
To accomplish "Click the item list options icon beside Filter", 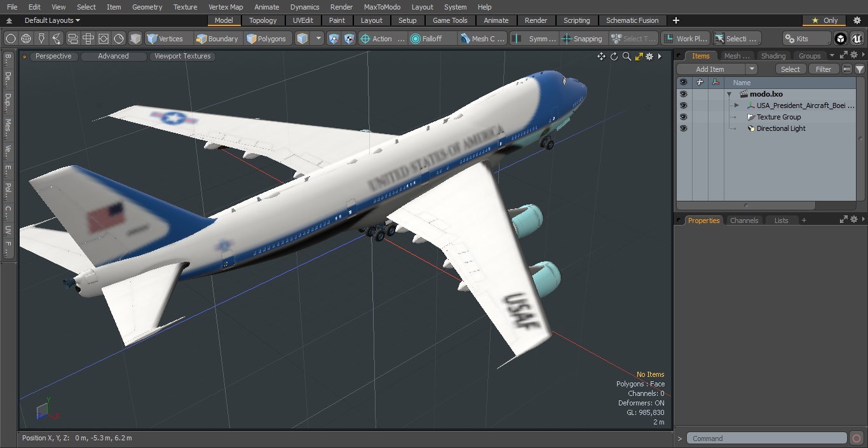I will pos(847,69).
